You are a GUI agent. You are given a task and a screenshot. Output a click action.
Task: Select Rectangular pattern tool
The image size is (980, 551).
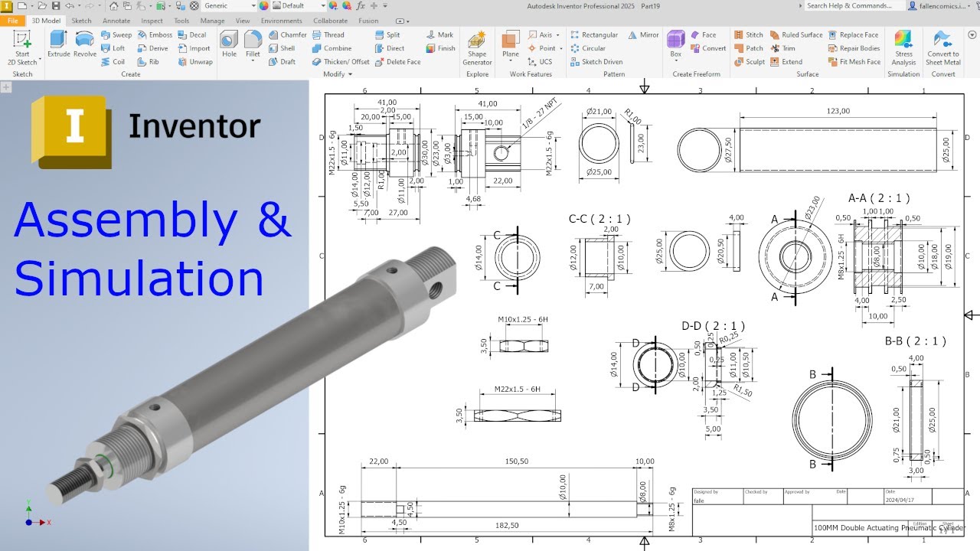(x=593, y=34)
